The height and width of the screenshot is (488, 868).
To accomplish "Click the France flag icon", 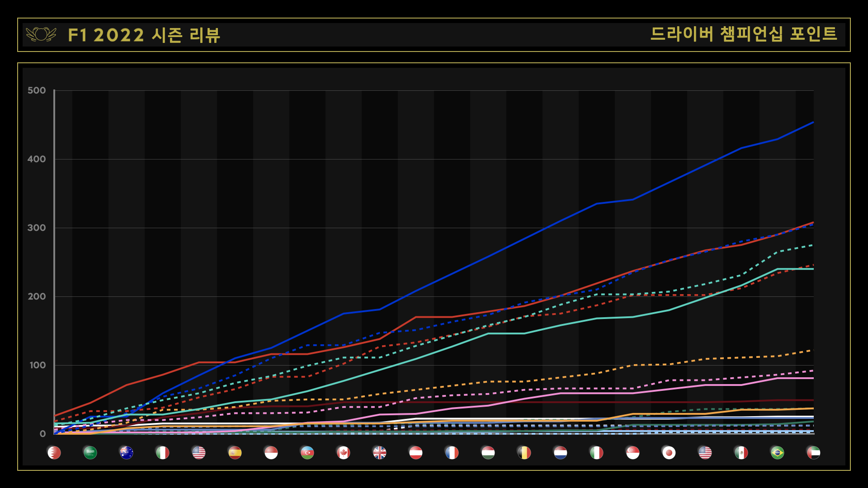I will point(452,452).
